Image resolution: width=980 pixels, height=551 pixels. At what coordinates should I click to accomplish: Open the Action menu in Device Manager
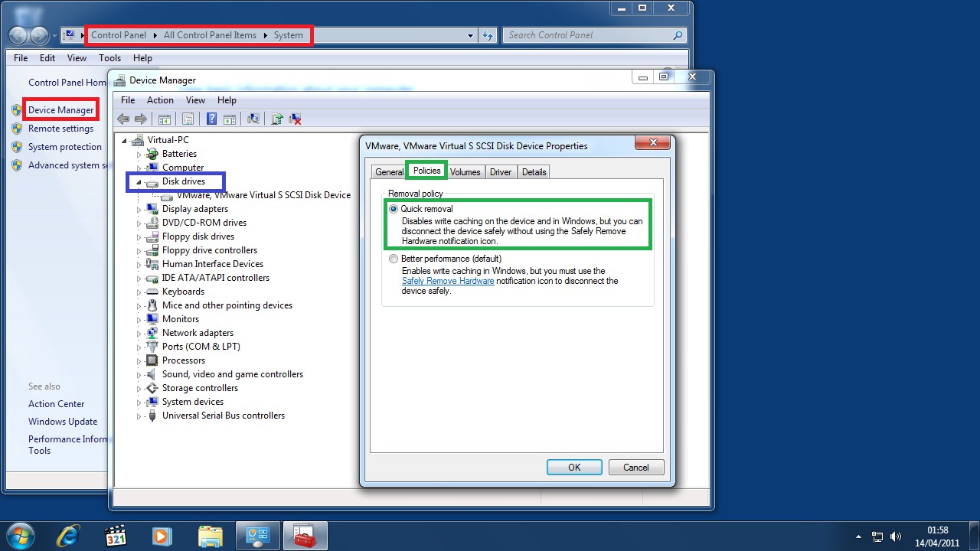160,100
